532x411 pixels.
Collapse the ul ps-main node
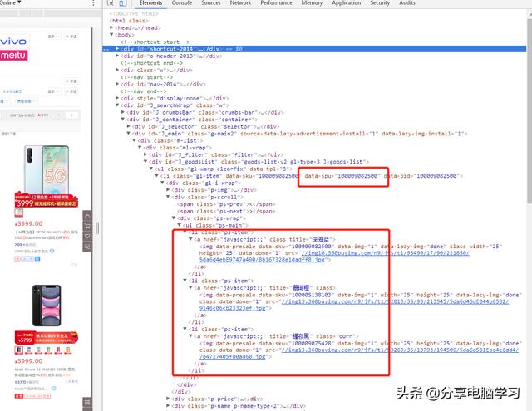tap(180, 225)
